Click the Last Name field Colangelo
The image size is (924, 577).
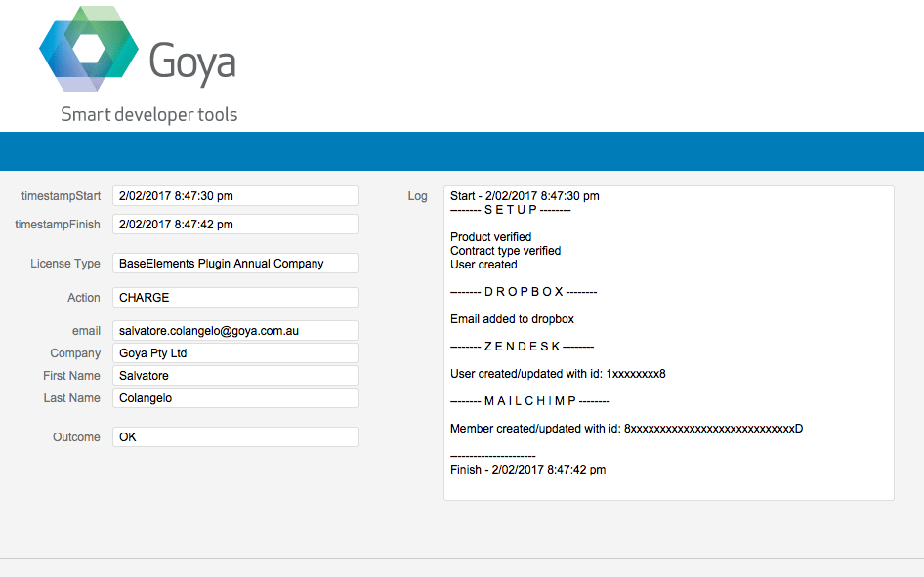coord(235,398)
